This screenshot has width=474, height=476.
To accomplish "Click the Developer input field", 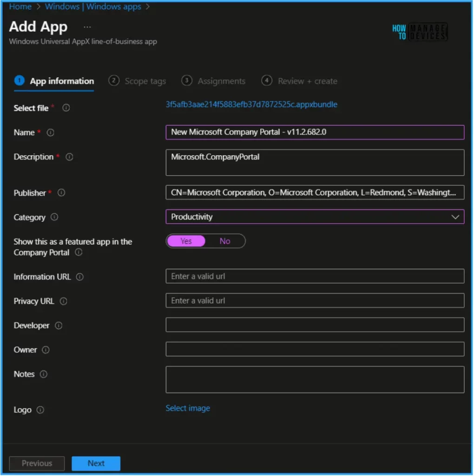I will pyautogui.click(x=315, y=324).
